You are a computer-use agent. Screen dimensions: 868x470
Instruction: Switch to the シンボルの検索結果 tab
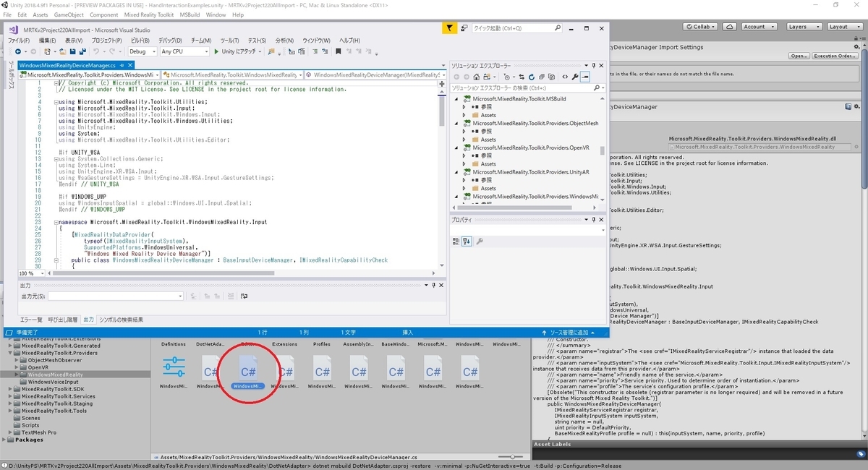121,320
